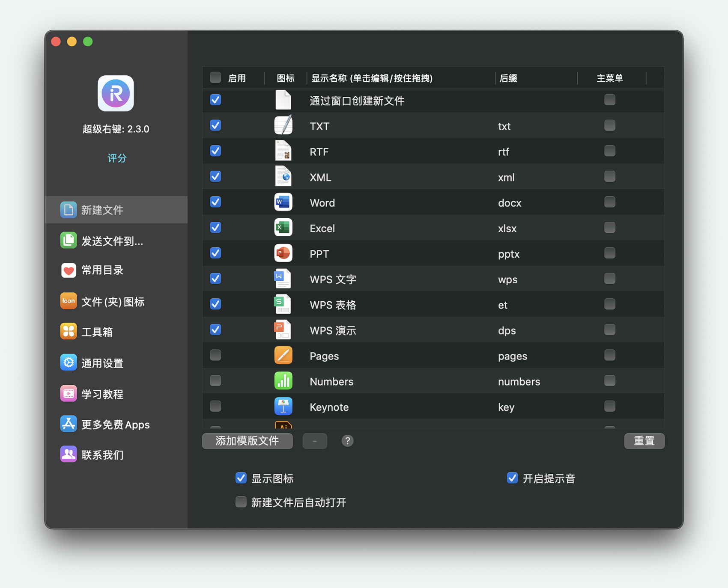Open the 文件(夹)图标 Icon sidebar item
Viewport: 728px width, 588px height.
[69, 301]
